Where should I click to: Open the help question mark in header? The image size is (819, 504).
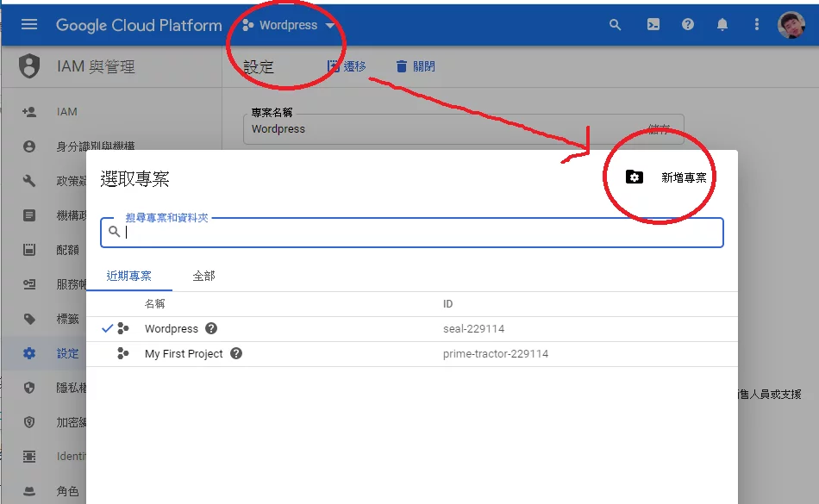tap(688, 24)
